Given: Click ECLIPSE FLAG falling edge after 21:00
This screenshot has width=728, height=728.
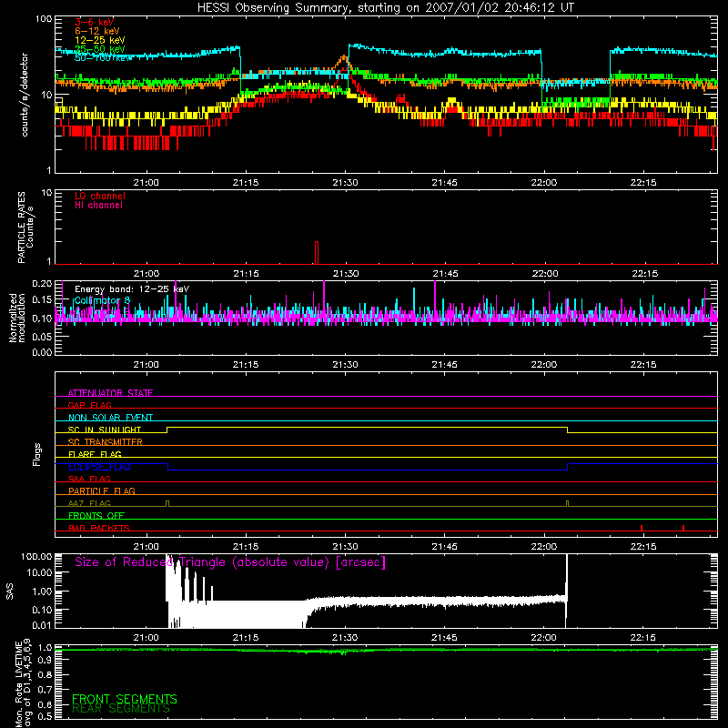Looking at the screenshot, I should pyautogui.click(x=167, y=467).
